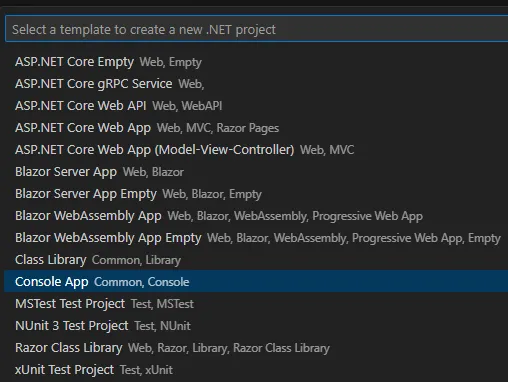Select ASP.NET Core Web App (Model-View-Controller)
The height and width of the screenshot is (382, 508).
click(256, 150)
